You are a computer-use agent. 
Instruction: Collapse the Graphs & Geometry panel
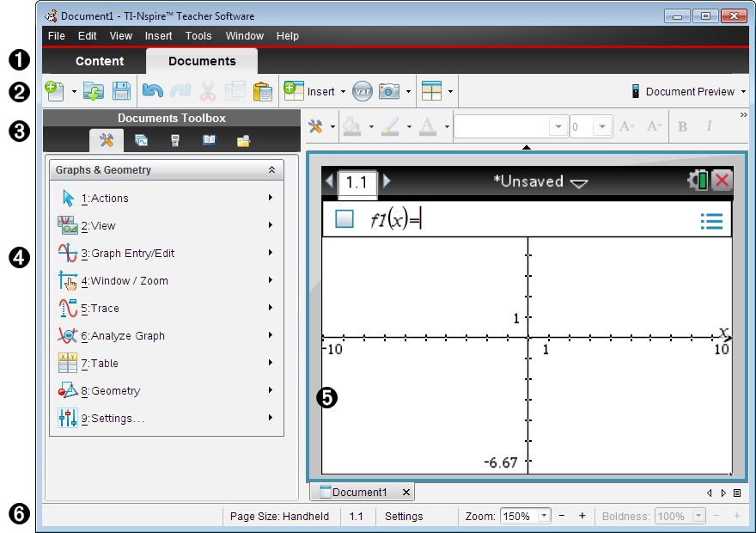pyautogui.click(x=272, y=170)
